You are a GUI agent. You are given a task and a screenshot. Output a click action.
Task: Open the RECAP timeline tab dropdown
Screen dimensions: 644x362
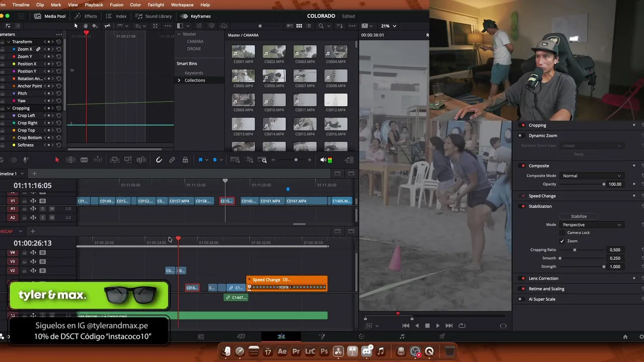[x=20, y=231]
